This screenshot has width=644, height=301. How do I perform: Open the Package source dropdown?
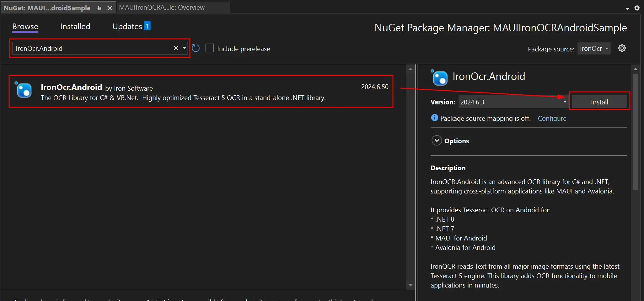click(594, 49)
